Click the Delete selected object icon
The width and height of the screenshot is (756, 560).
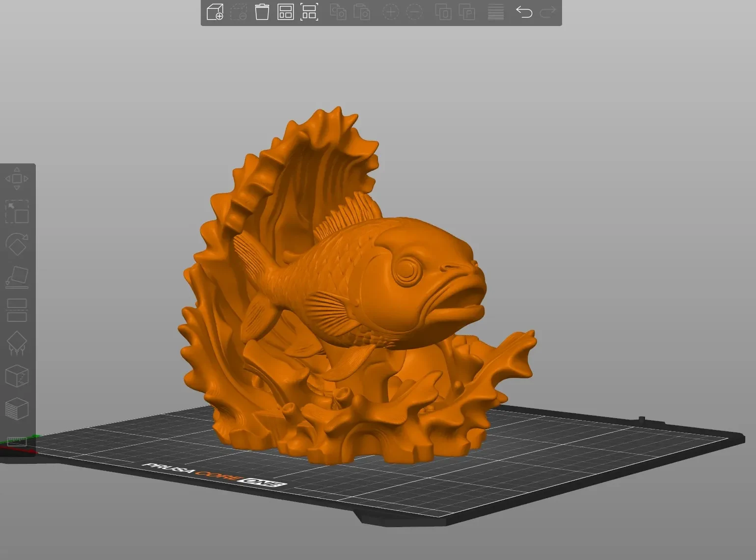pyautogui.click(x=239, y=12)
